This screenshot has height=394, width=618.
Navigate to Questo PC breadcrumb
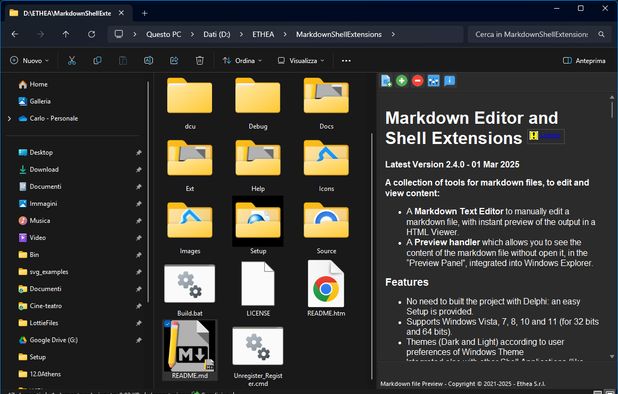164,34
